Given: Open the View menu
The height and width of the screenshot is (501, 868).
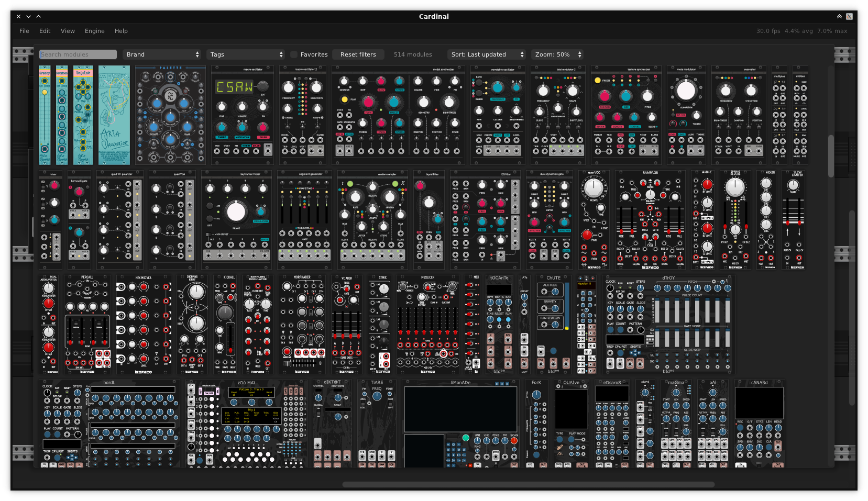Looking at the screenshot, I should pos(68,31).
